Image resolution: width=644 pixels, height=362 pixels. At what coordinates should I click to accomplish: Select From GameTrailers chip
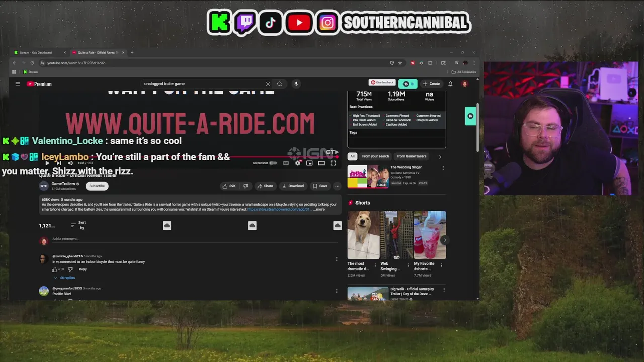[412, 156]
